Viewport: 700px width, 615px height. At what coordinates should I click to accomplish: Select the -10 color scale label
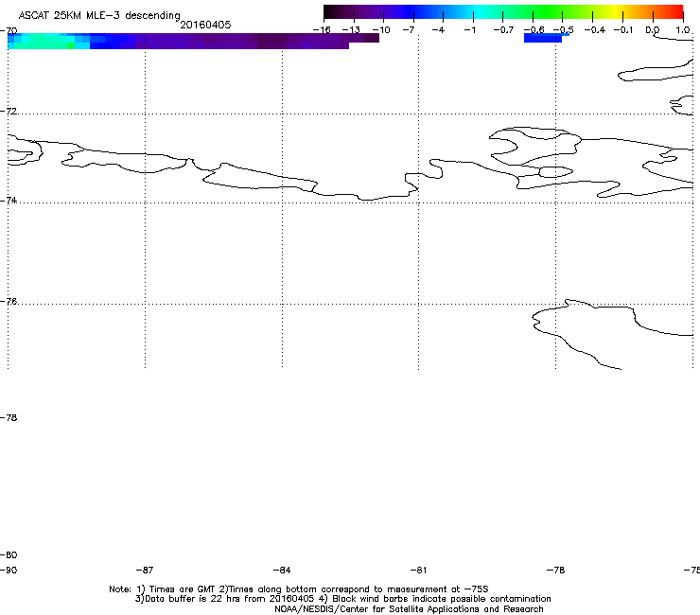(381, 30)
